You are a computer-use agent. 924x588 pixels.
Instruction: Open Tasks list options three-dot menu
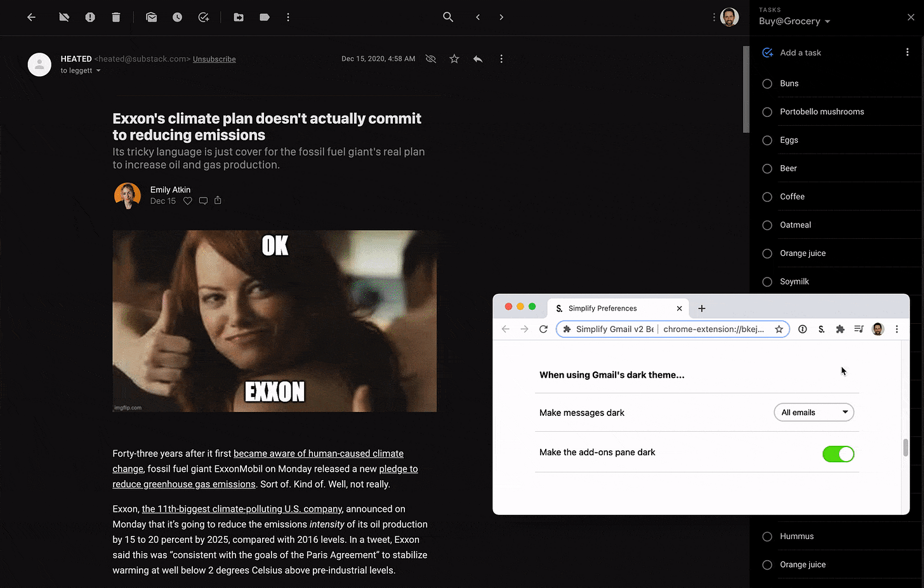907,52
